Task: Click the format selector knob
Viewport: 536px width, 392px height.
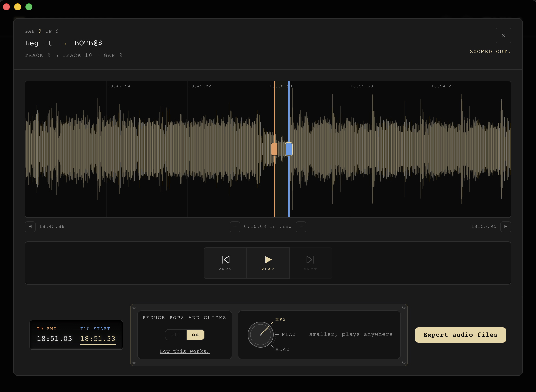Action: [x=261, y=334]
